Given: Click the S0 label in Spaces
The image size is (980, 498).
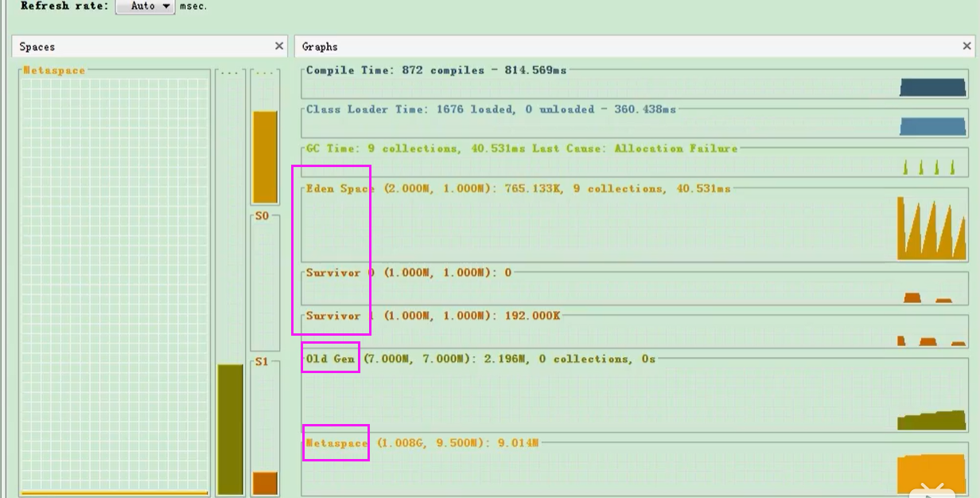Looking at the screenshot, I should coord(262,216).
